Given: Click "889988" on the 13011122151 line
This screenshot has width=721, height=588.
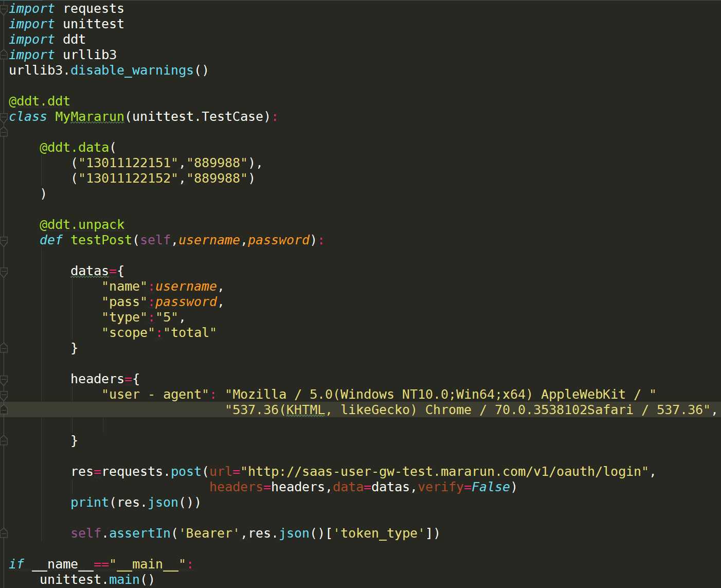Looking at the screenshot, I should point(217,163).
